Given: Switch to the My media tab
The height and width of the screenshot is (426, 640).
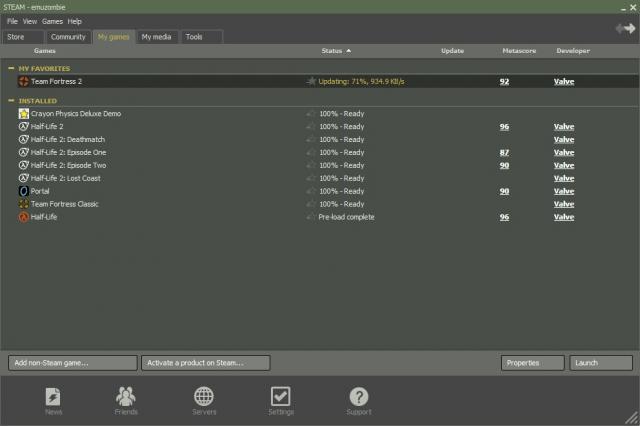Looking at the screenshot, I should tap(156, 37).
